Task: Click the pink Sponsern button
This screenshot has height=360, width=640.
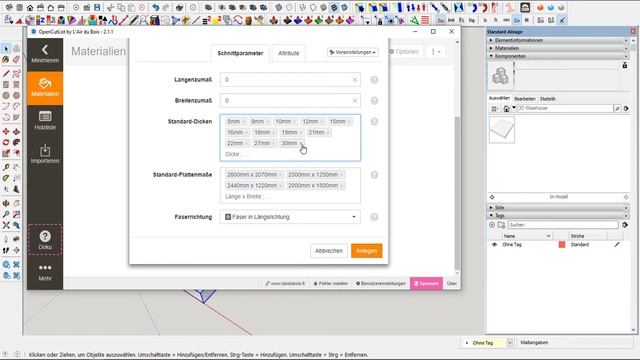Action: 426,283
